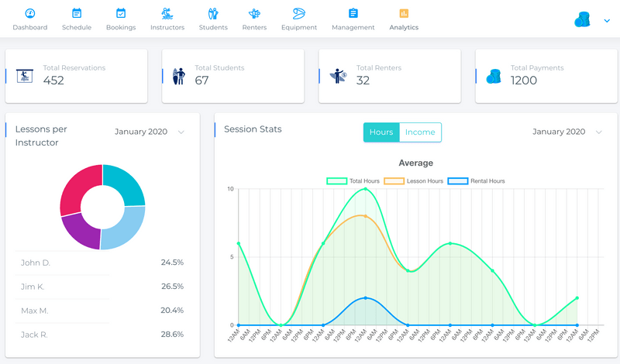Click the Session Stats heading
620x364 pixels.
[x=253, y=129]
